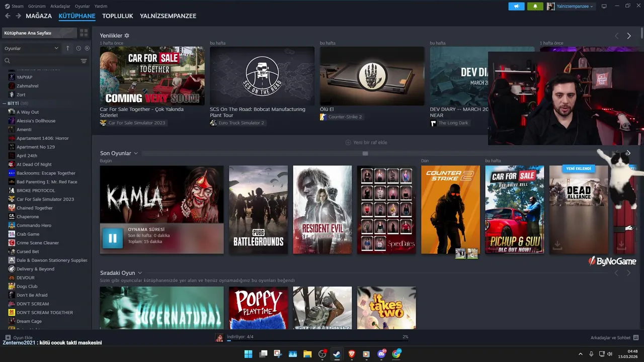The height and width of the screenshot is (362, 644).
Task: Open Big Picture mode monitor icon
Action: pos(604,6)
